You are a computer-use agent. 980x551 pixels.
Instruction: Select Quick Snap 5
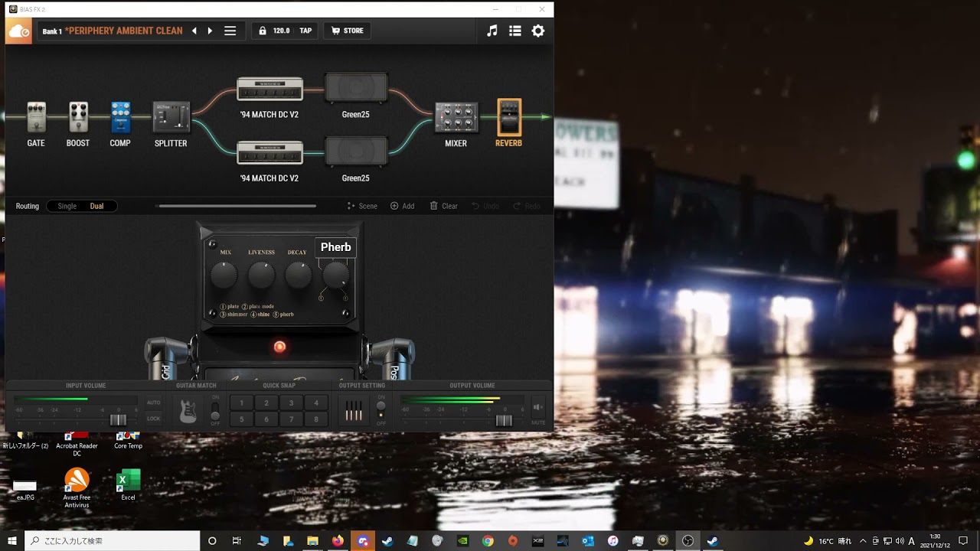point(242,419)
